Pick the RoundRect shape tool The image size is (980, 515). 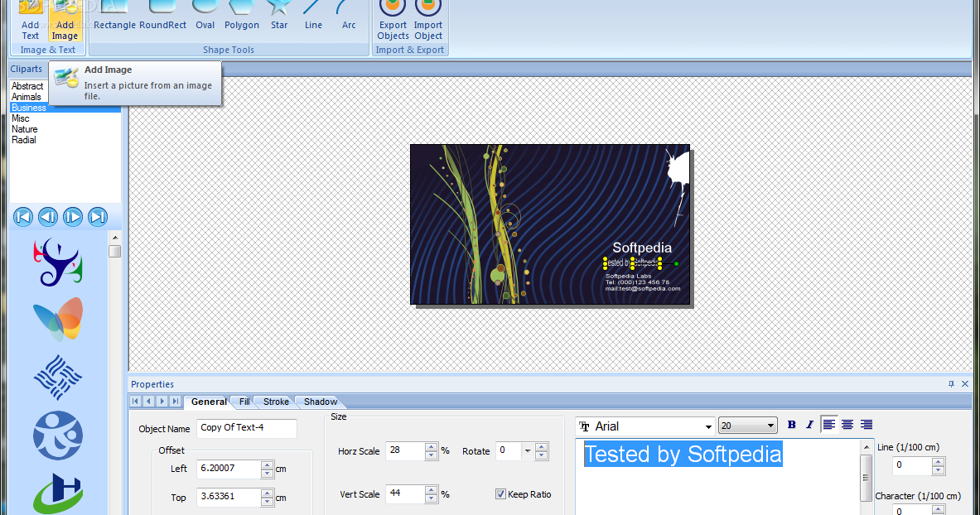(x=162, y=17)
